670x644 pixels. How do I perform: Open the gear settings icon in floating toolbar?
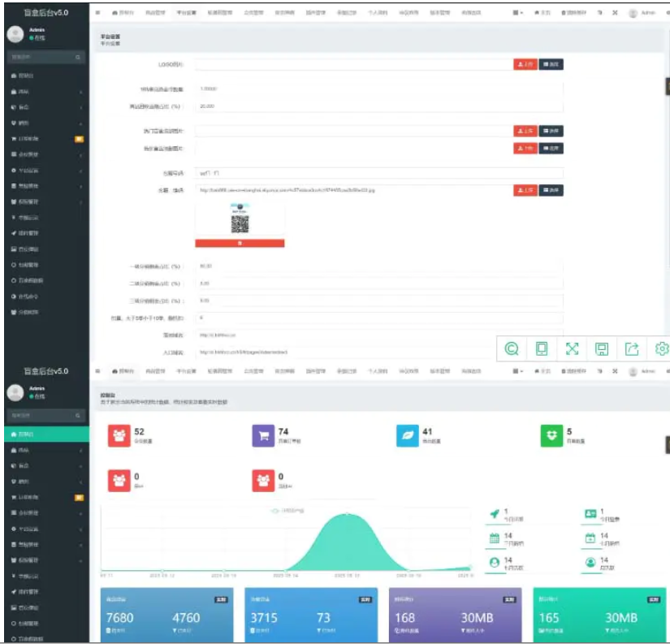tap(662, 348)
